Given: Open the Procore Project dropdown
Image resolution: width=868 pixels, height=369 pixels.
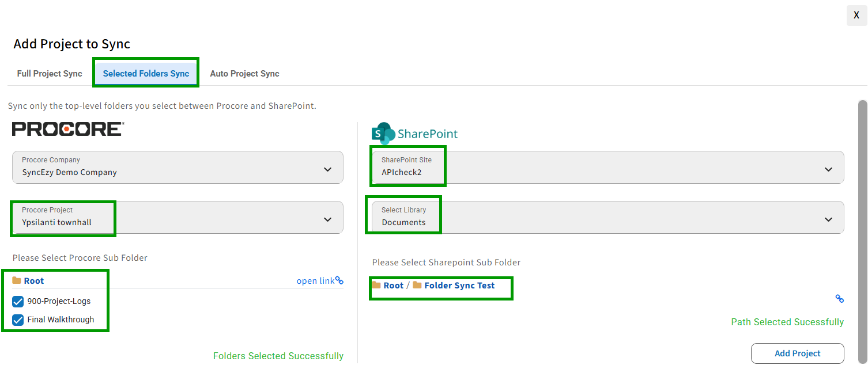Looking at the screenshot, I should 178,217.
